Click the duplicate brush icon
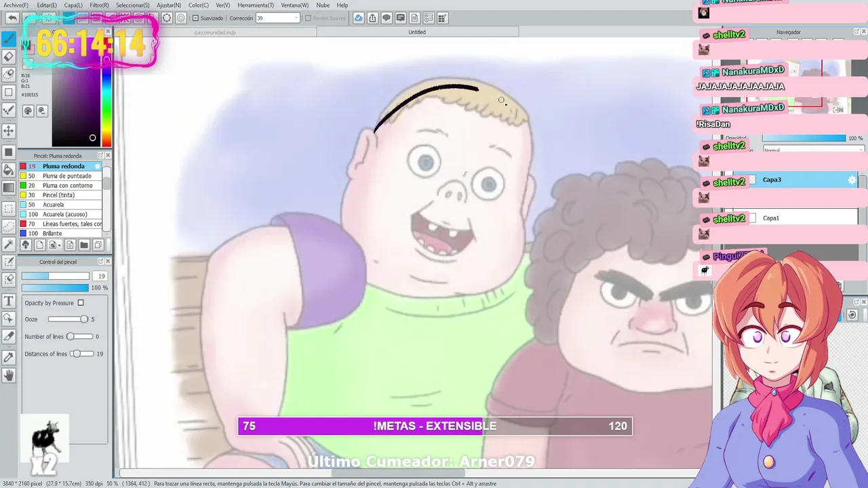 (98, 245)
